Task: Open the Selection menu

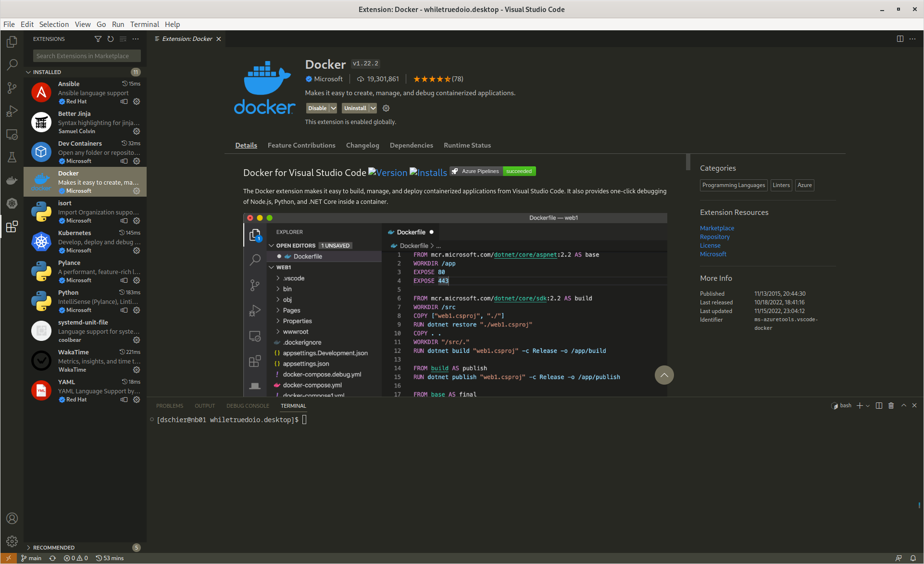Action: click(54, 24)
